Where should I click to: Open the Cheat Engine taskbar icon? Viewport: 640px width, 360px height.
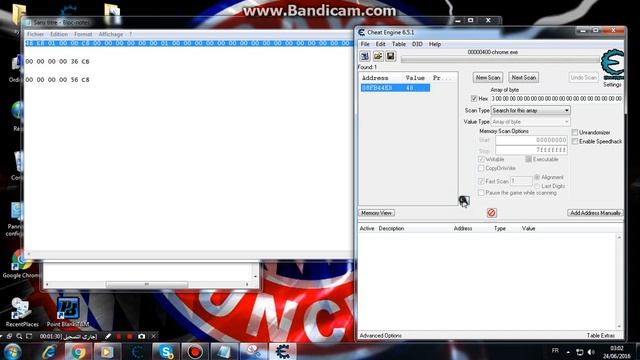pos(282,351)
